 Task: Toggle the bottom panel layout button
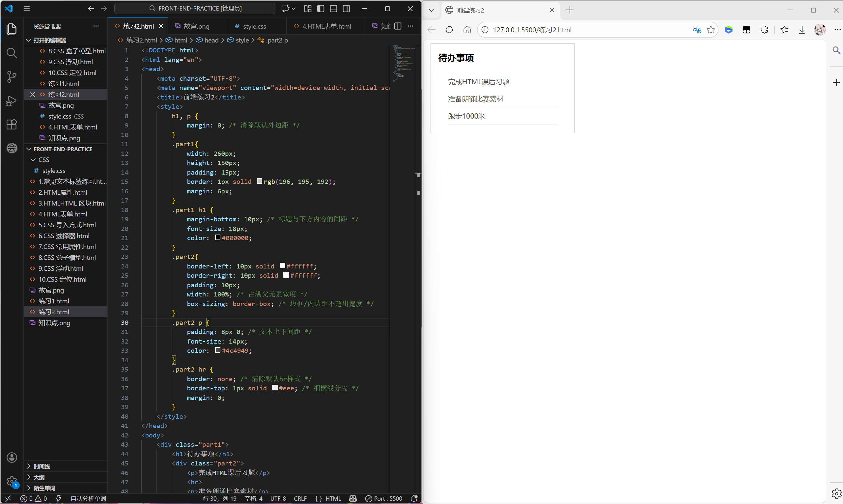[x=333, y=9]
